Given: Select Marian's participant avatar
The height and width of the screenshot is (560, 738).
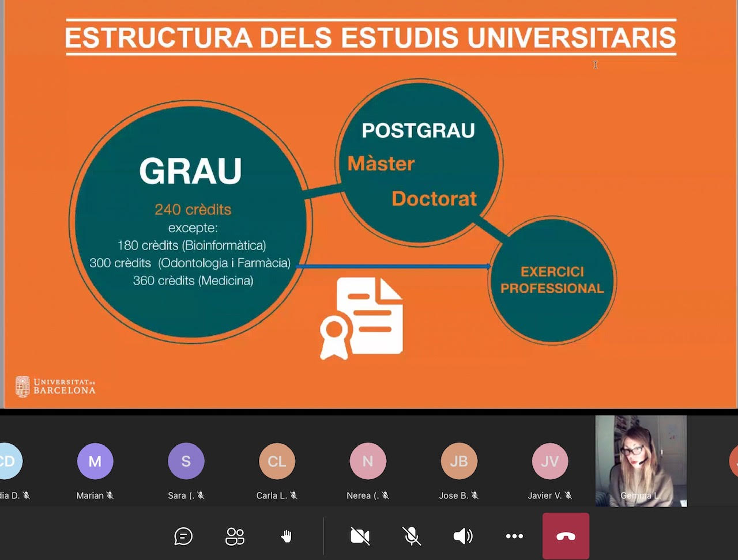Looking at the screenshot, I should point(95,461).
